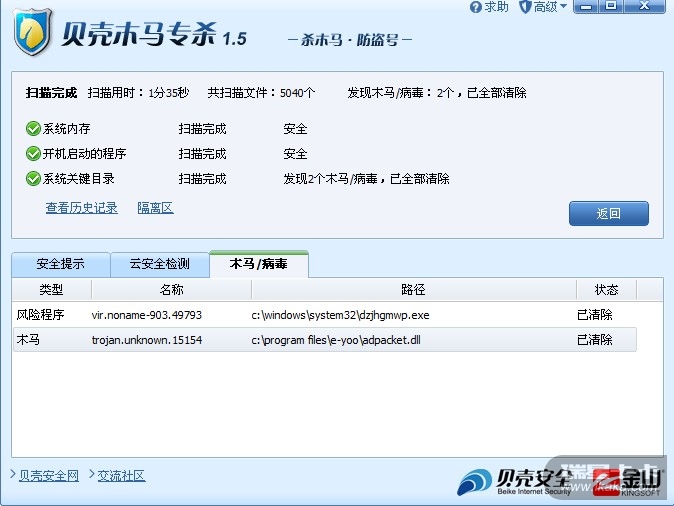
Task: Sort by the 名称 column header
Action: (172, 289)
